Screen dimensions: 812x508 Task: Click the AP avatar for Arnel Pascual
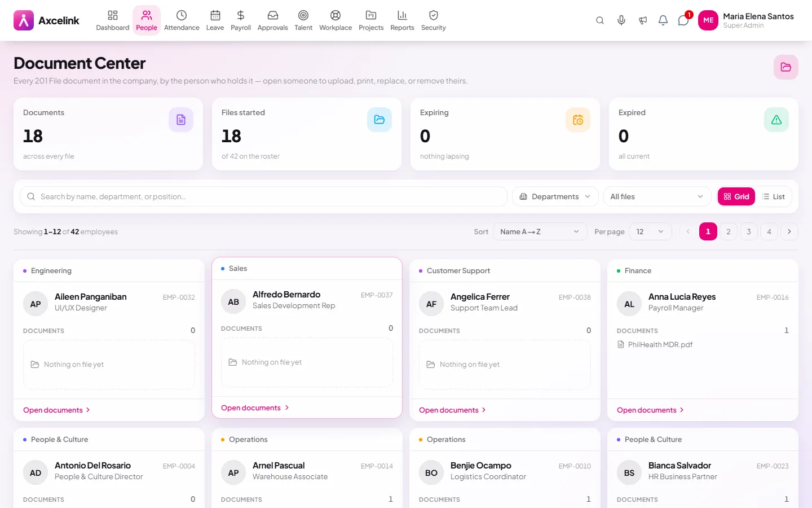[233, 472]
